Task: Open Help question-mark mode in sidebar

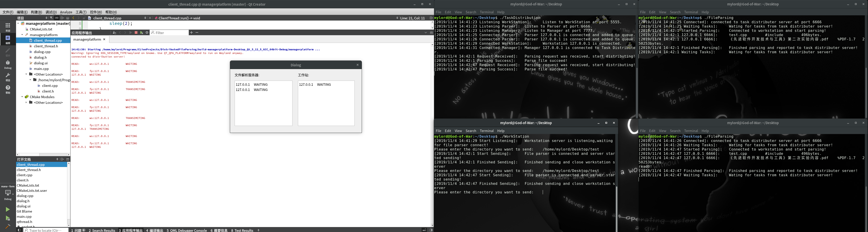Action: click(8, 89)
